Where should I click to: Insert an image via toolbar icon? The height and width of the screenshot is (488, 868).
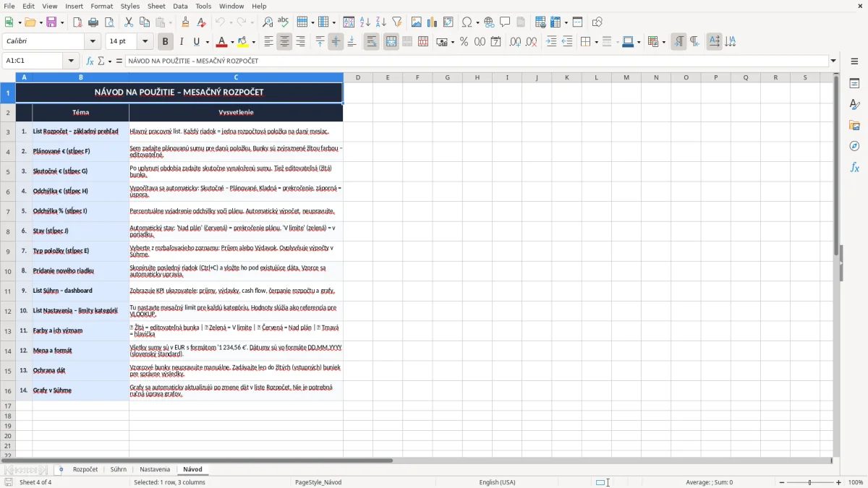[x=417, y=22]
